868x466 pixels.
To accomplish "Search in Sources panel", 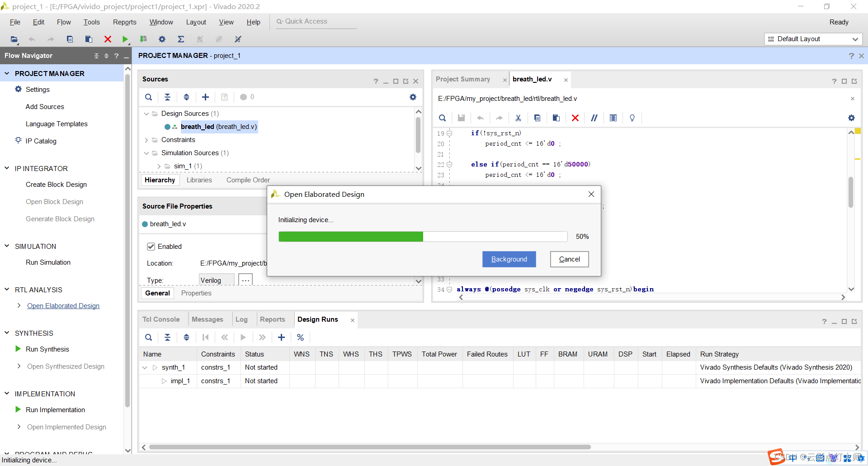I will pyautogui.click(x=148, y=97).
